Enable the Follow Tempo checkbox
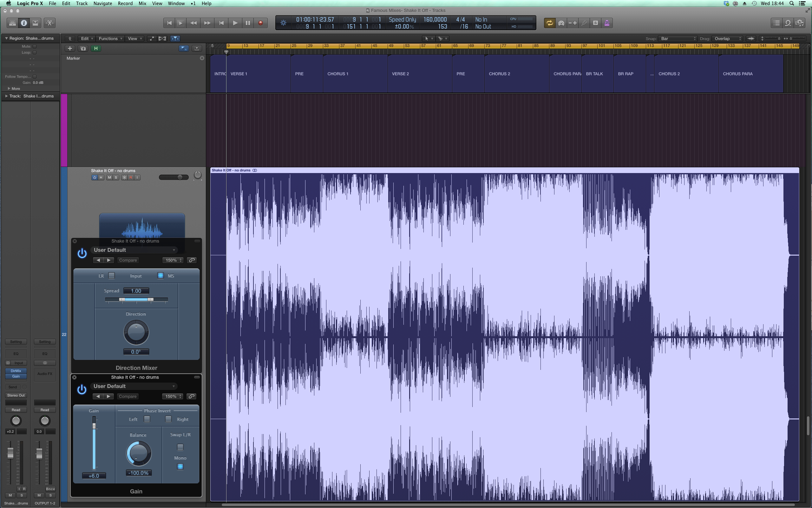 coord(35,77)
